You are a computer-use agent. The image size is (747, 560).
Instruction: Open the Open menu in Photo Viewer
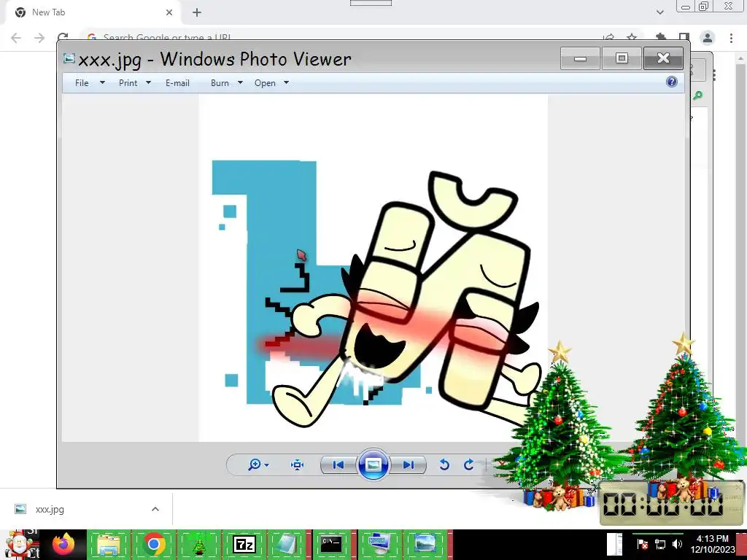[265, 83]
